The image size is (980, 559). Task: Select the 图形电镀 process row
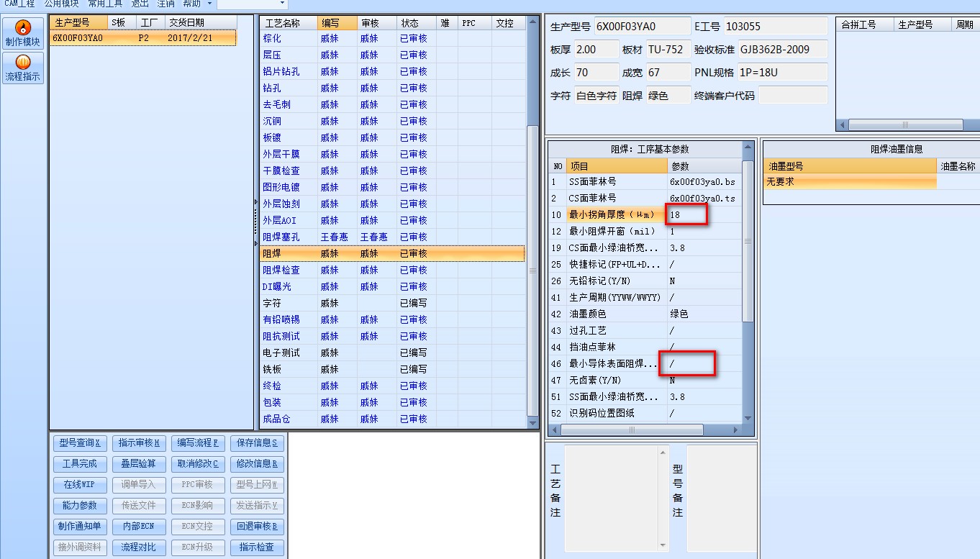393,188
